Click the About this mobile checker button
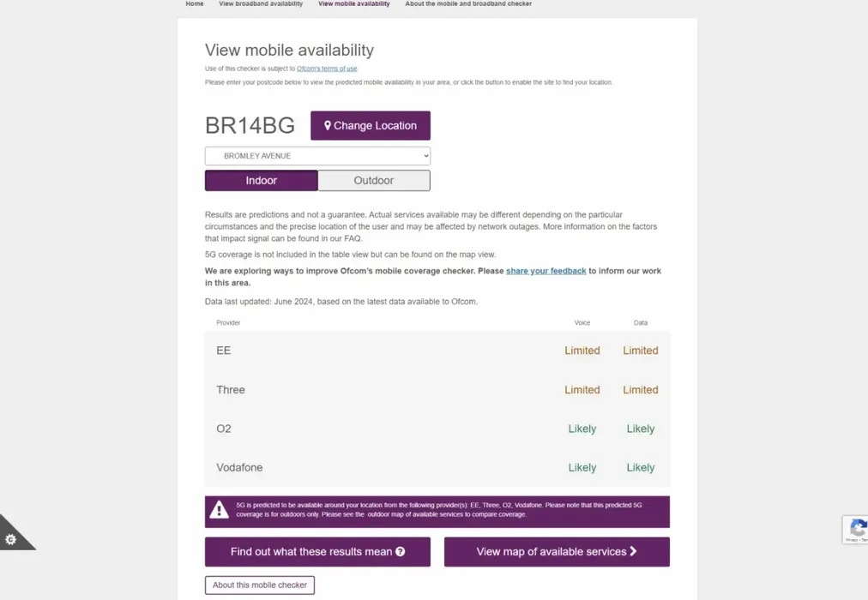 [x=260, y=585]
